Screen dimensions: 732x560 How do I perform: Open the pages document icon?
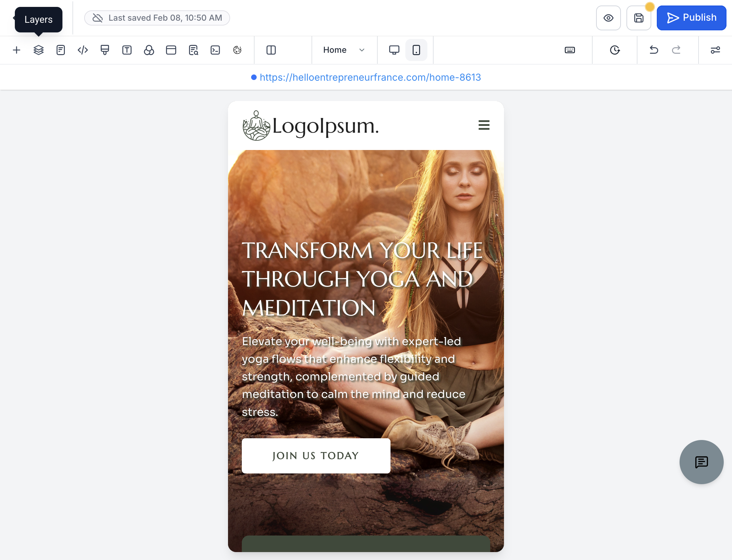(61, 50)
